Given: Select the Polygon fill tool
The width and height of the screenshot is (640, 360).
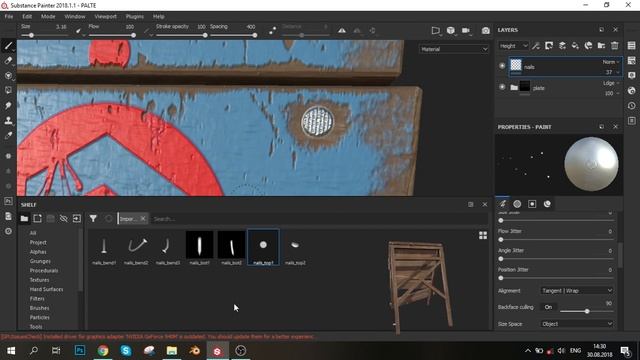Looking at the screenshot, I should click(8, 91).
